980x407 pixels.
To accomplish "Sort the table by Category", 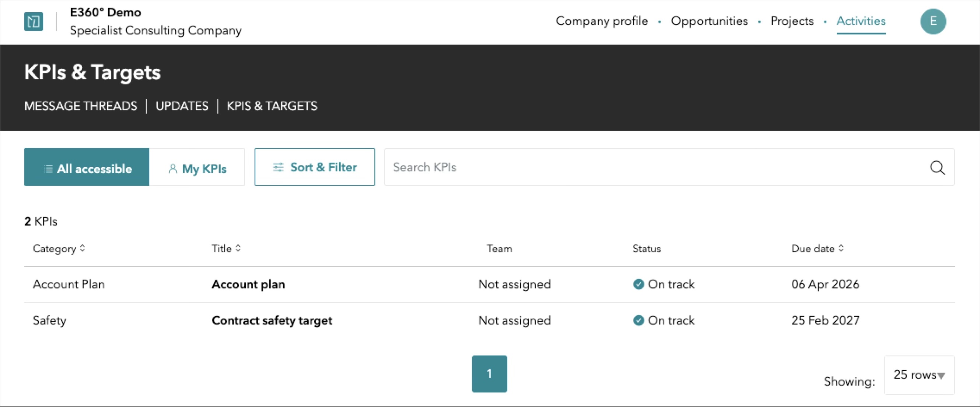I will click(x=59, y=248).
